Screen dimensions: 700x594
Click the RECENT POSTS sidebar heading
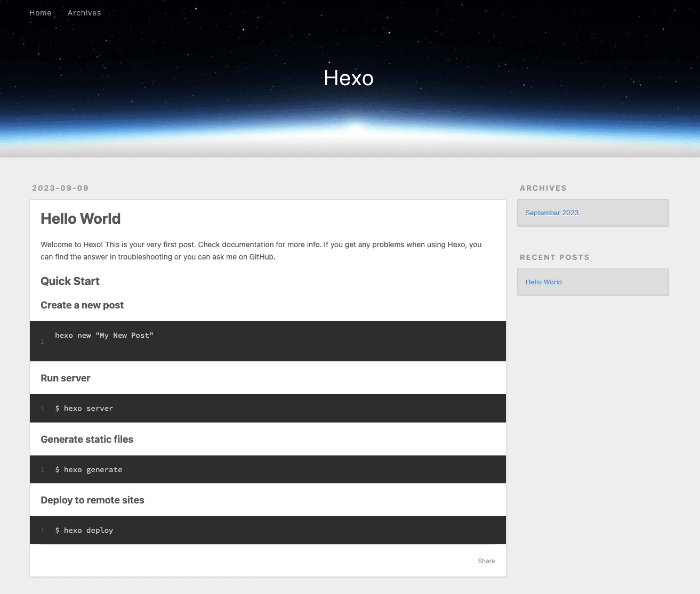(554, 257)
